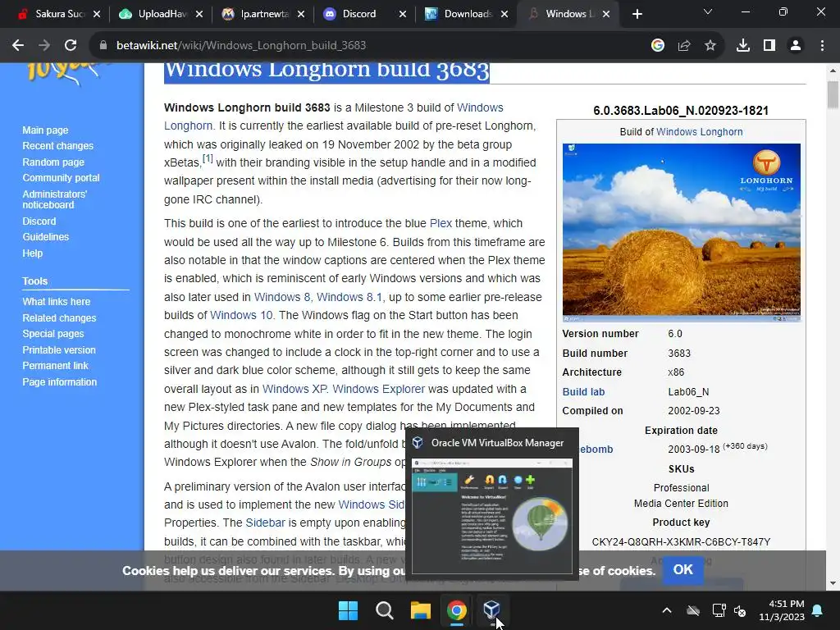Open VirtualBox Manager preview thumbnail
Image resolution: width=840 pixels, height=630 pixels.
click(492, 516)
